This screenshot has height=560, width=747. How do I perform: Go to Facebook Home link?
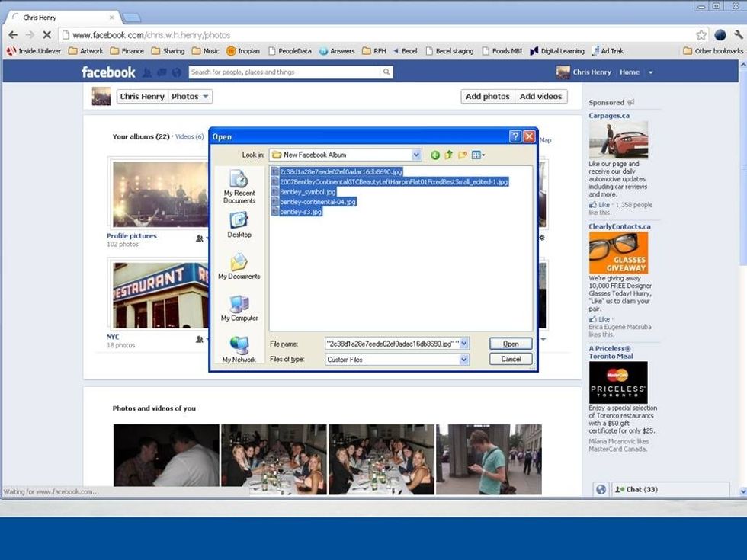[x=630, y=72]
